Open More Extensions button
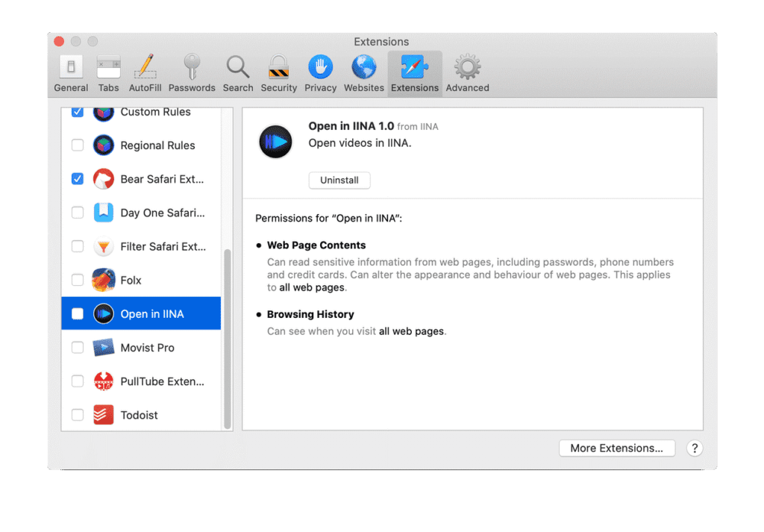764x532 pixels. (616, 448)
